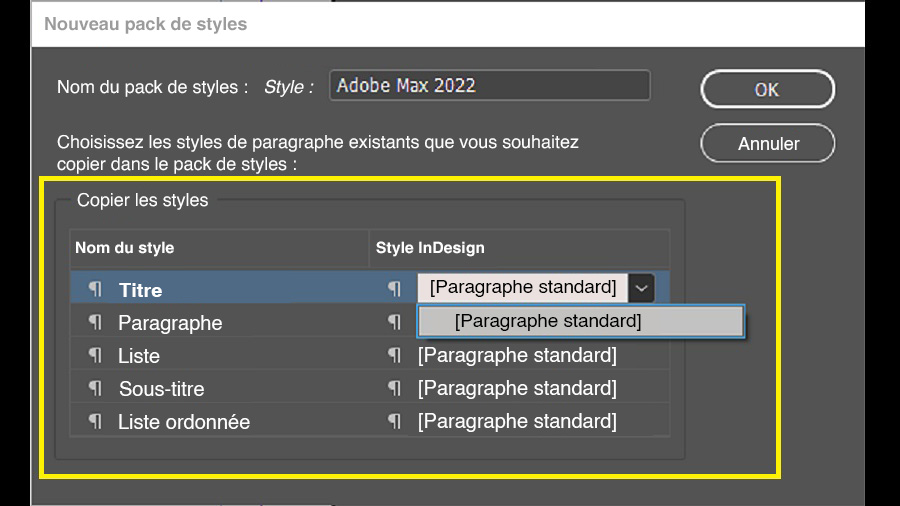The image size is (900, 506).
Task: Open InDesign style dropdown for Liste ordonnée row
Action: (x=517, y=421)
